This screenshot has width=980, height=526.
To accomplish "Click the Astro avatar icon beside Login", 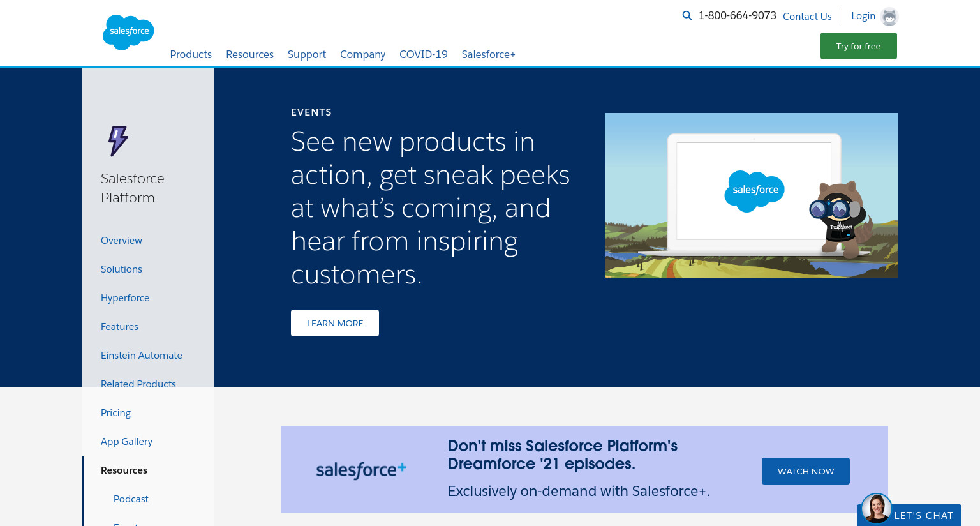I will (889, 17).
